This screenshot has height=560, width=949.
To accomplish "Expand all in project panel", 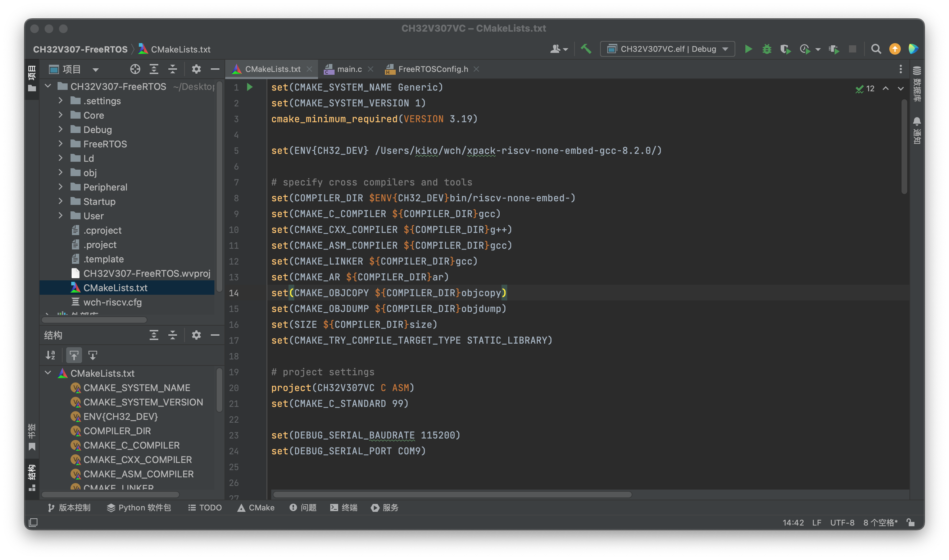I will point(154,69).
